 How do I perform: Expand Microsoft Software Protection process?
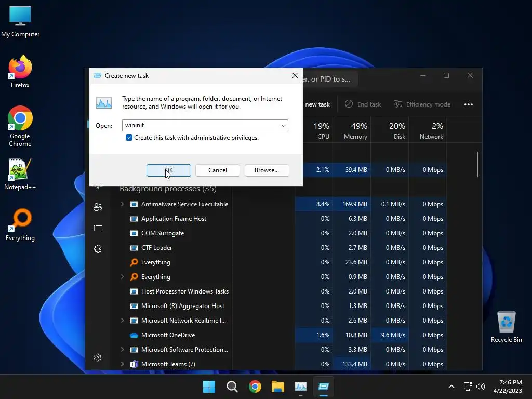[x=123, y=350]
